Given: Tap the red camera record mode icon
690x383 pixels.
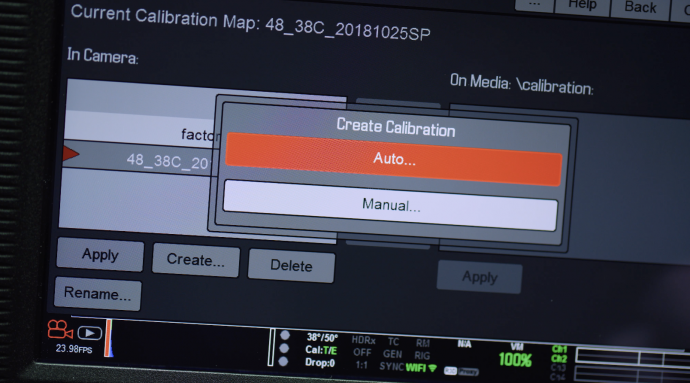Looking at the screenshot, I should point(60,329).
